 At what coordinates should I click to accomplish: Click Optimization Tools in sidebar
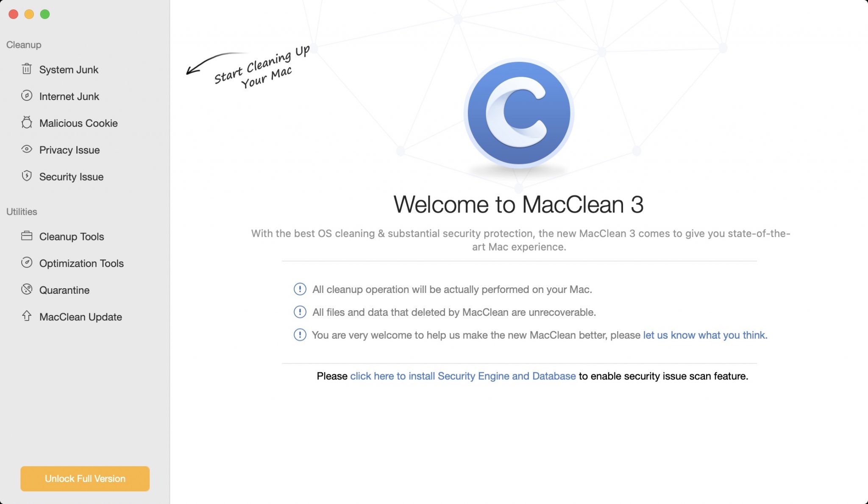[x=81, y=263]
